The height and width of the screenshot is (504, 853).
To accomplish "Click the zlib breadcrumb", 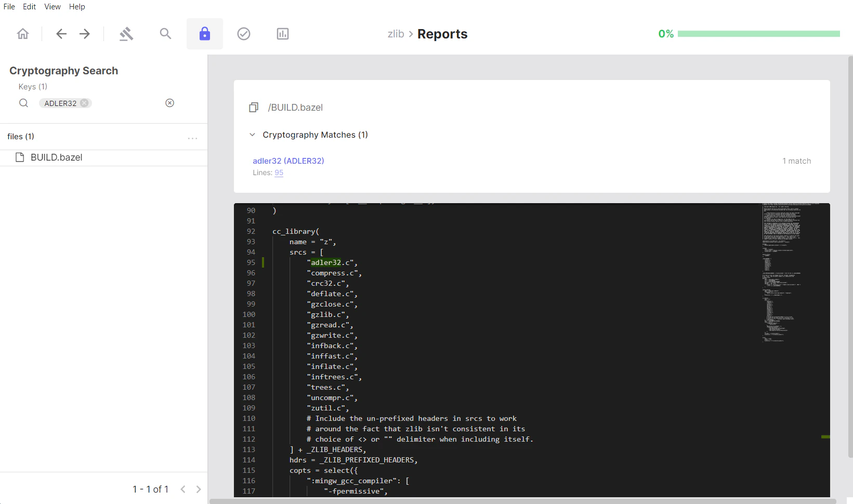I will pos(396,34).
